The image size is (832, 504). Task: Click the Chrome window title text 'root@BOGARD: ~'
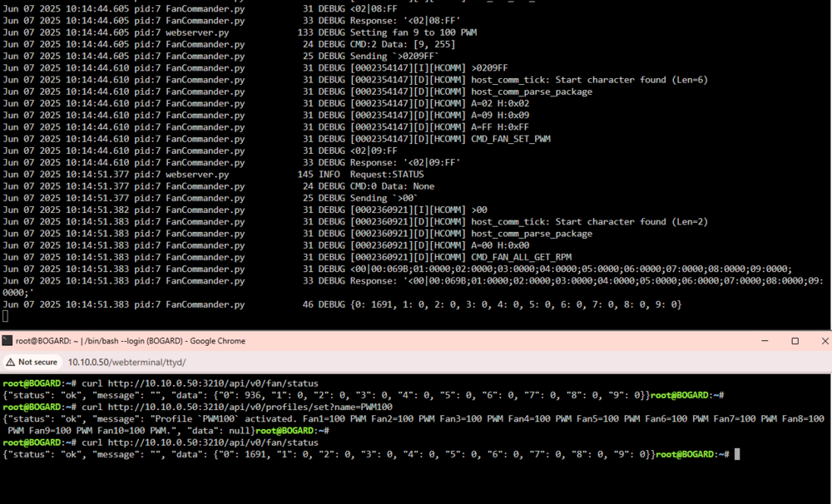pos(47,341)
